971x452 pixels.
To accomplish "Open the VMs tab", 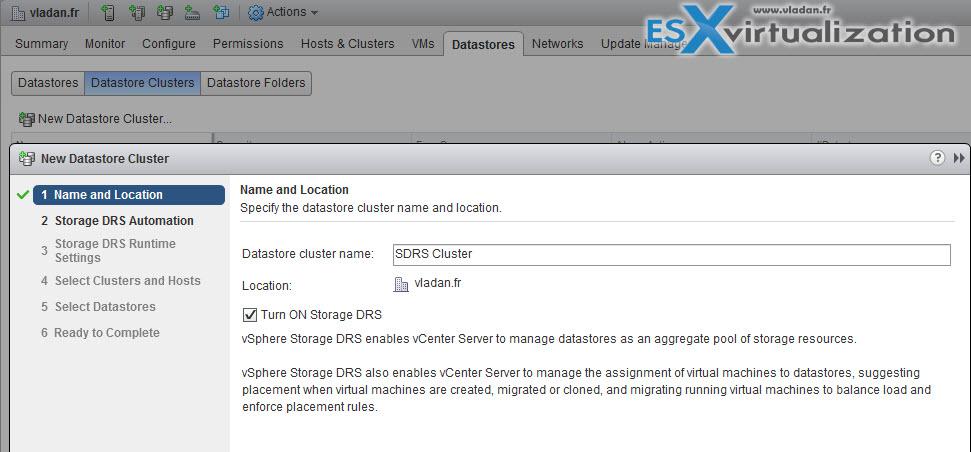I will [423, 44].
